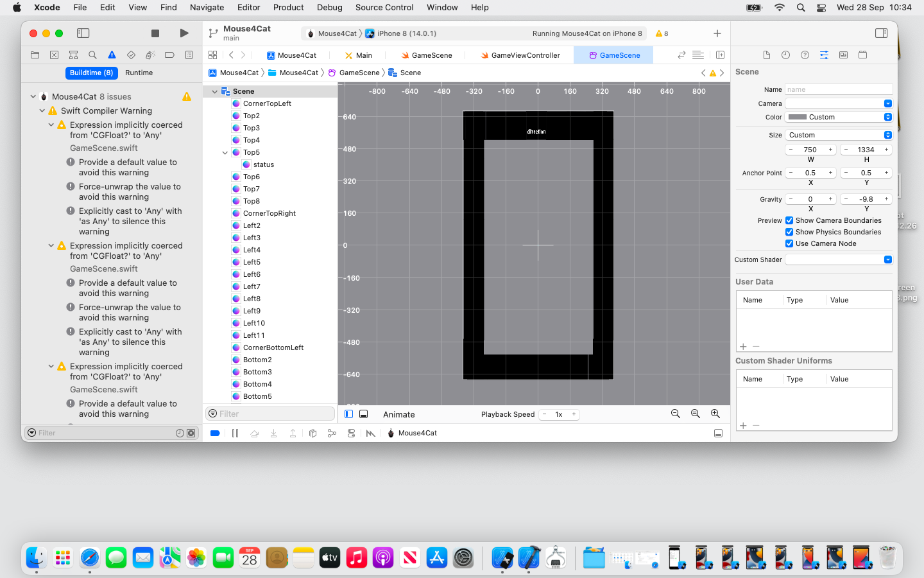Zoom in on the scene canvas

[x=715, y=414]
